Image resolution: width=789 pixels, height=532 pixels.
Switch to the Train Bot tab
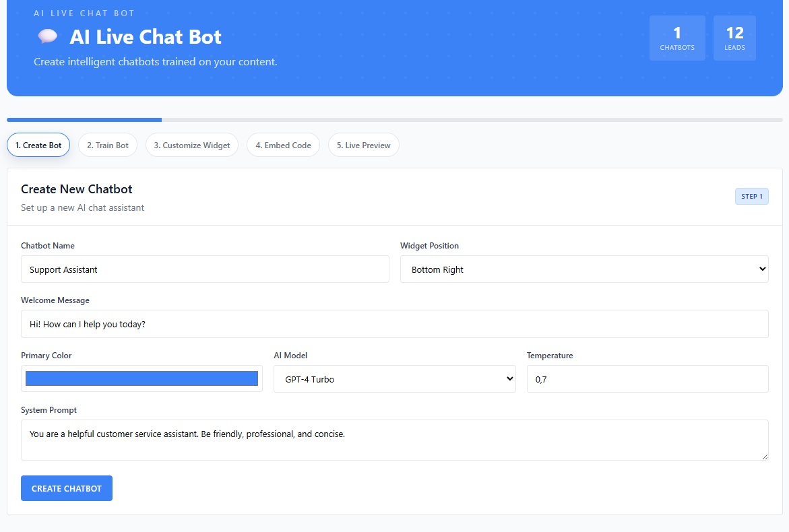(108, 144)
